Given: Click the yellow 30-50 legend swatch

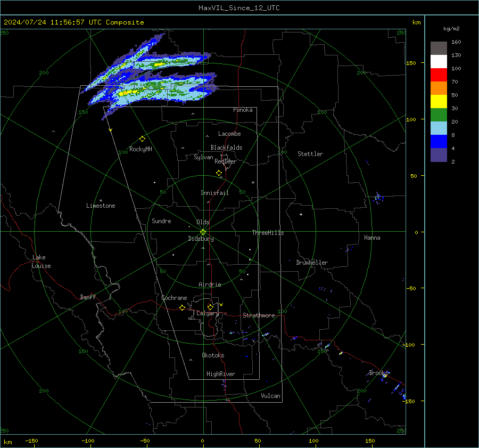Looking at the screenshot, I should click(439, 102).
